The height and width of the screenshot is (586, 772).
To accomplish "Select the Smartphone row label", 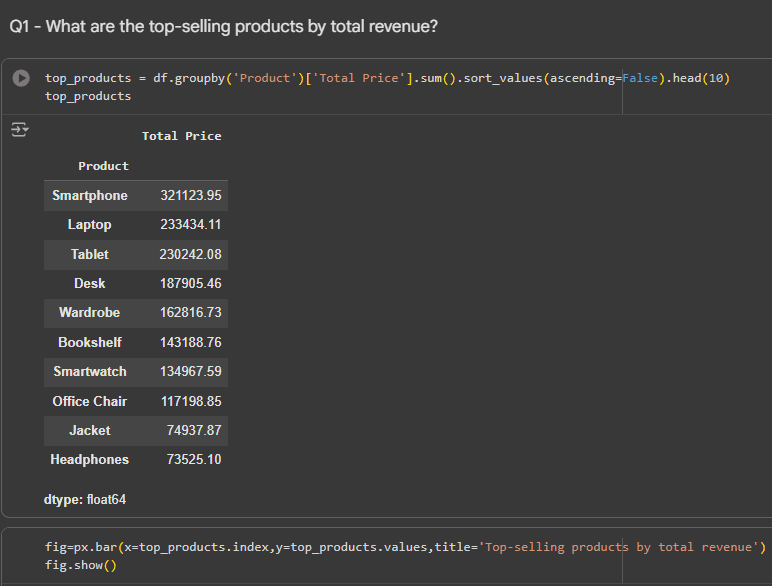I will pyautogui.click(x=90, y=196).
